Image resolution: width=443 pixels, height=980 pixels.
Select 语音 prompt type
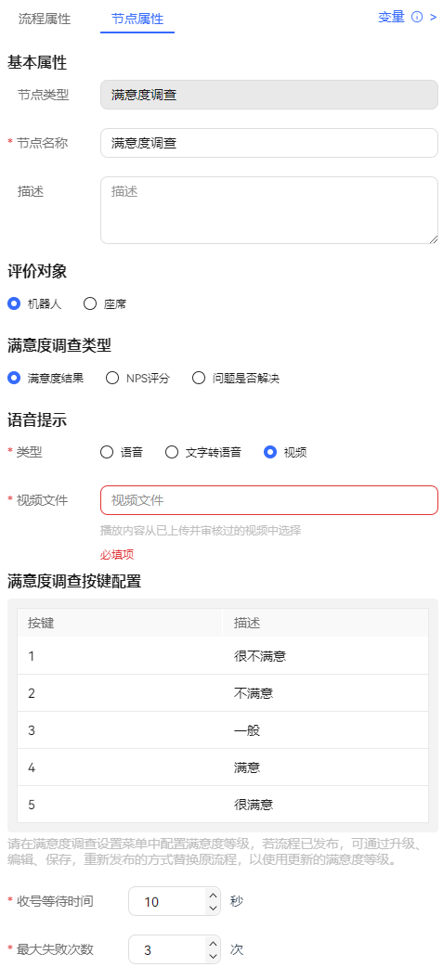tap(107, 453)
